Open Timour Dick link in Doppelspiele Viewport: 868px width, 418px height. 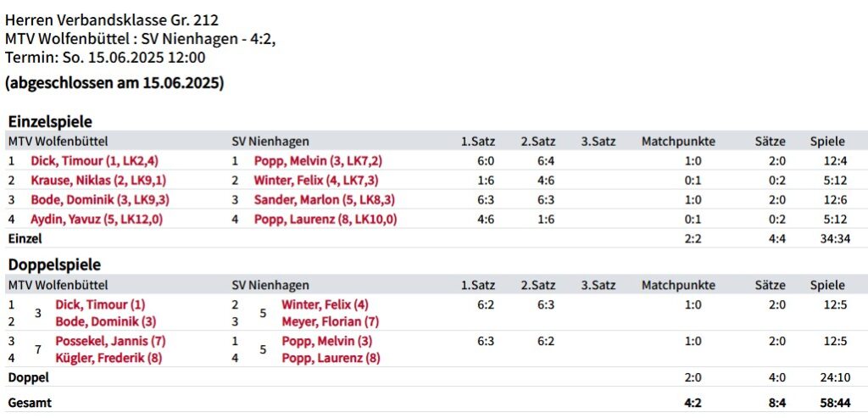100,304
